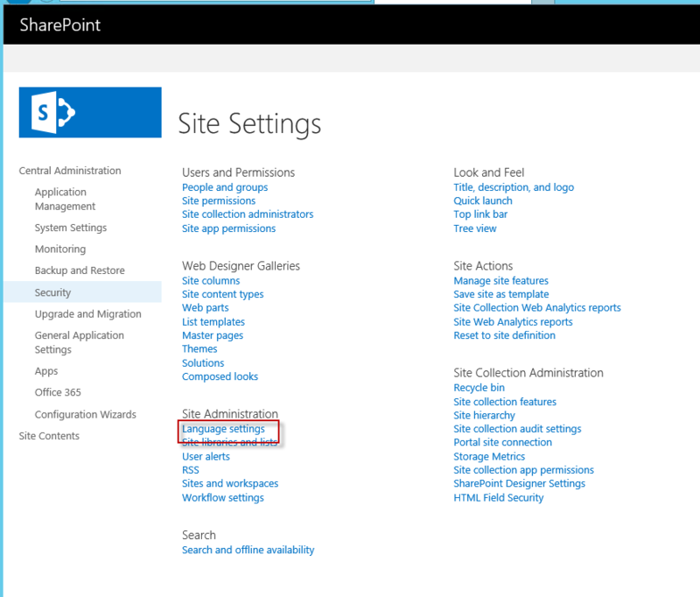Open the Web parts gallery
The width and height of the screenshot is (700, 597).
(206, 307)
